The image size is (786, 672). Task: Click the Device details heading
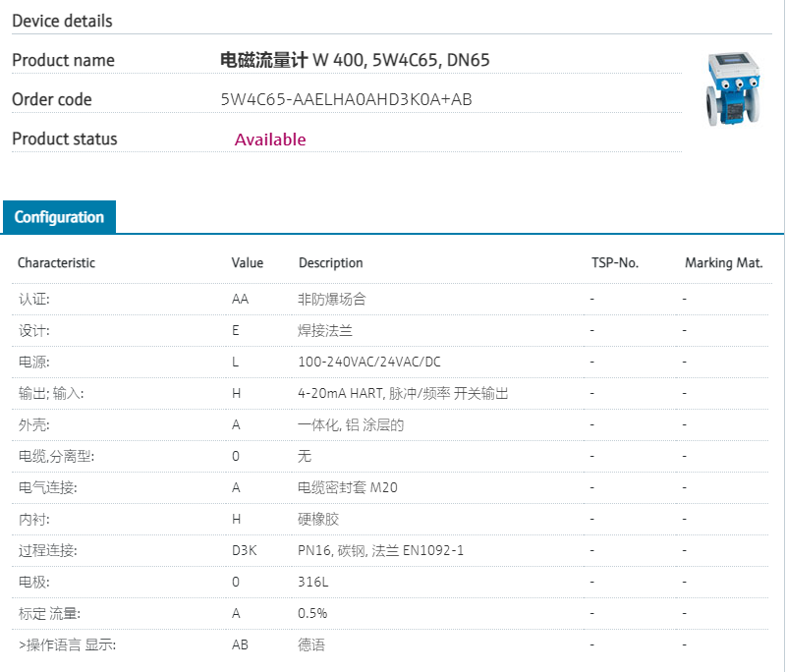pos(62,21)
